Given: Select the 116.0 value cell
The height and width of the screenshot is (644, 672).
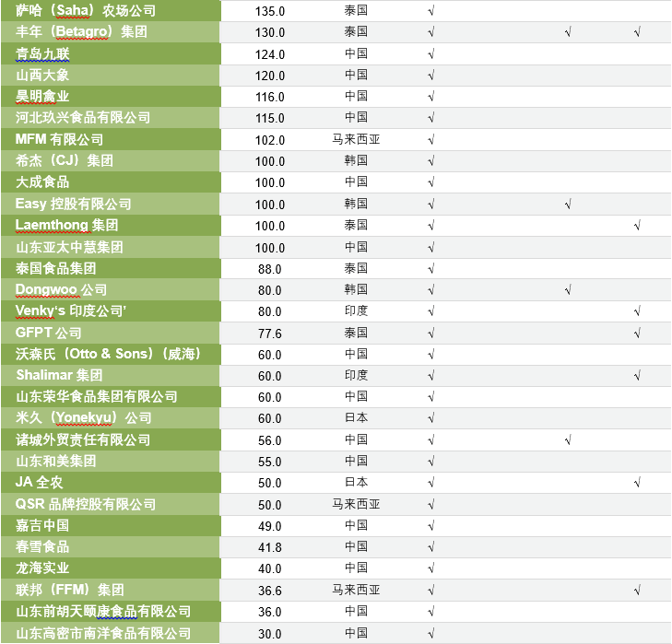Looking at the screenshot, I should pyautogui.click(x=270, y=98).
